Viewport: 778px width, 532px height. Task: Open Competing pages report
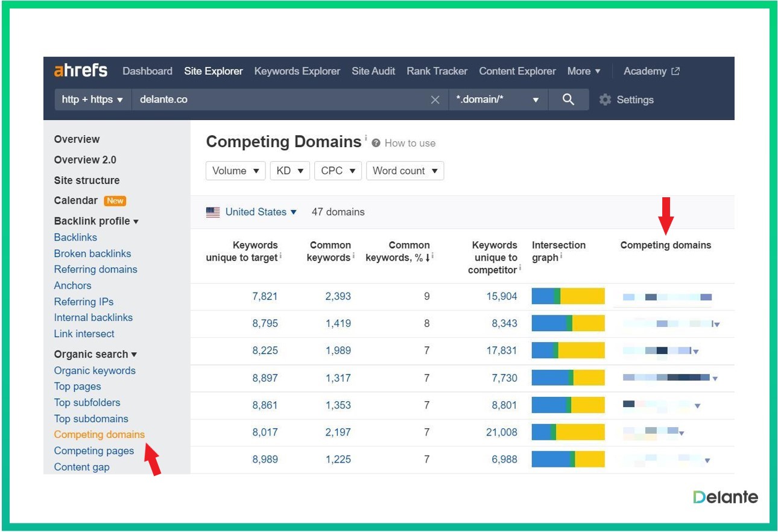pos(93,451)
